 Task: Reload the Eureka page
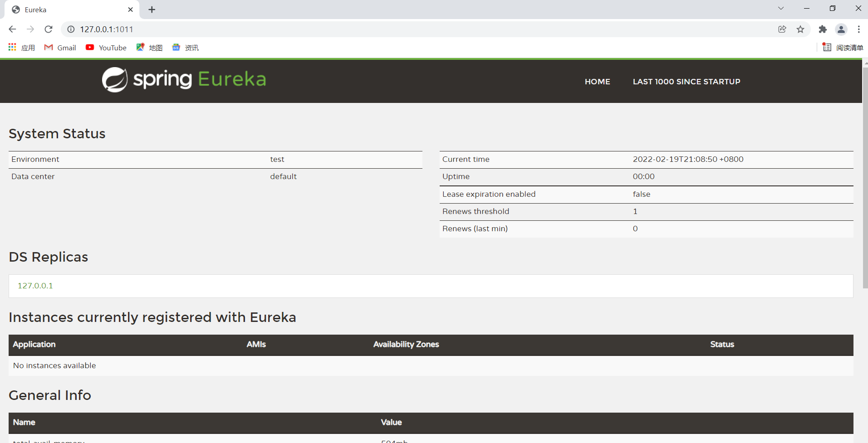(x=49, y=29)
